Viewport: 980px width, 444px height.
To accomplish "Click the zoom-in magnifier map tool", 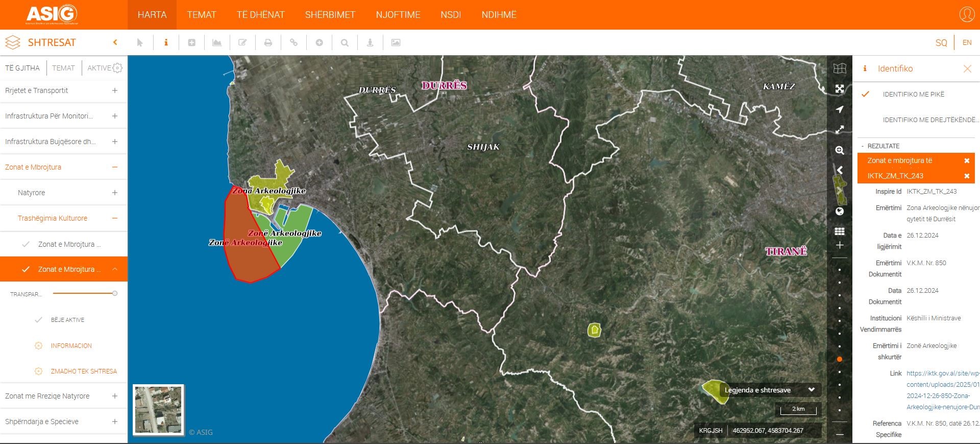I will tap(840, 150).
